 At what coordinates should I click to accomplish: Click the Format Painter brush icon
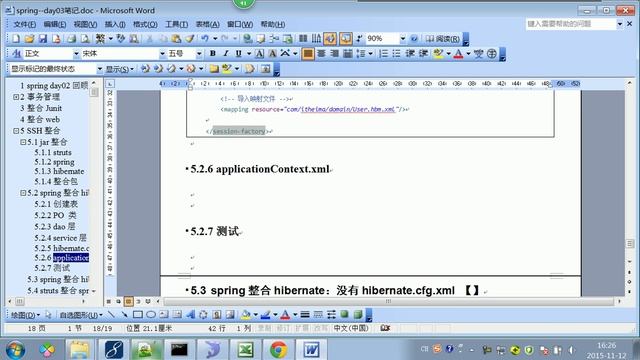[189, 39]
